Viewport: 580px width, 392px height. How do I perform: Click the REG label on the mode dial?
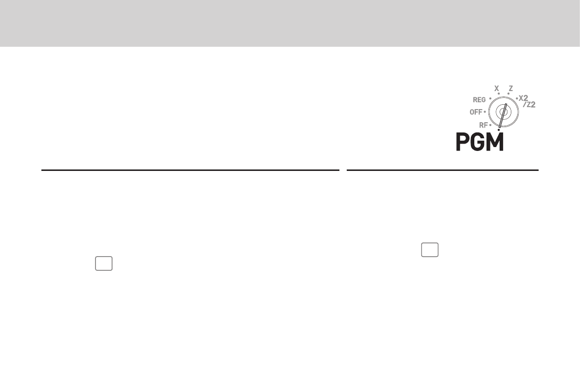click(479, 100)
